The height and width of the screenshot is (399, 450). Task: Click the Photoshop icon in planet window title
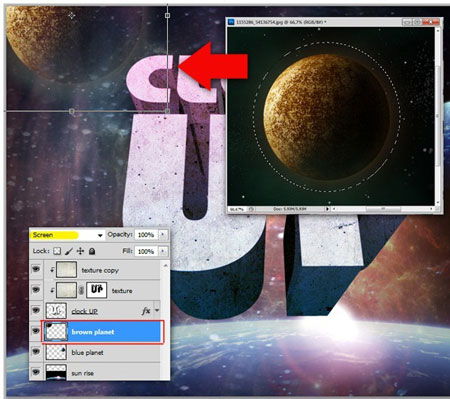[231, 22]
